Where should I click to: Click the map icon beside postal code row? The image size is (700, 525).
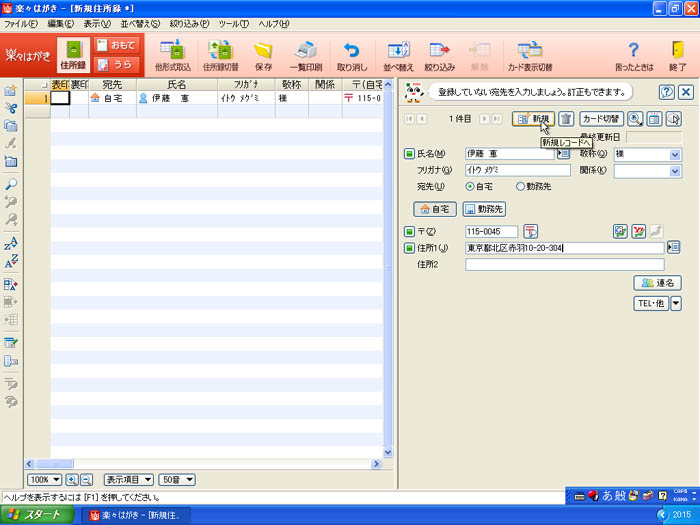click(620, 231)
